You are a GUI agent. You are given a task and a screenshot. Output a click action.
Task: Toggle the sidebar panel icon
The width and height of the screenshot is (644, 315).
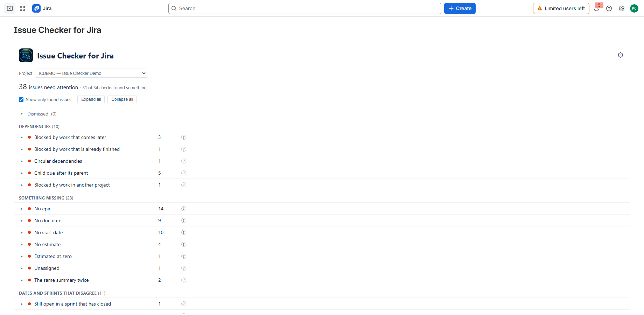click(x=10, y=8)
